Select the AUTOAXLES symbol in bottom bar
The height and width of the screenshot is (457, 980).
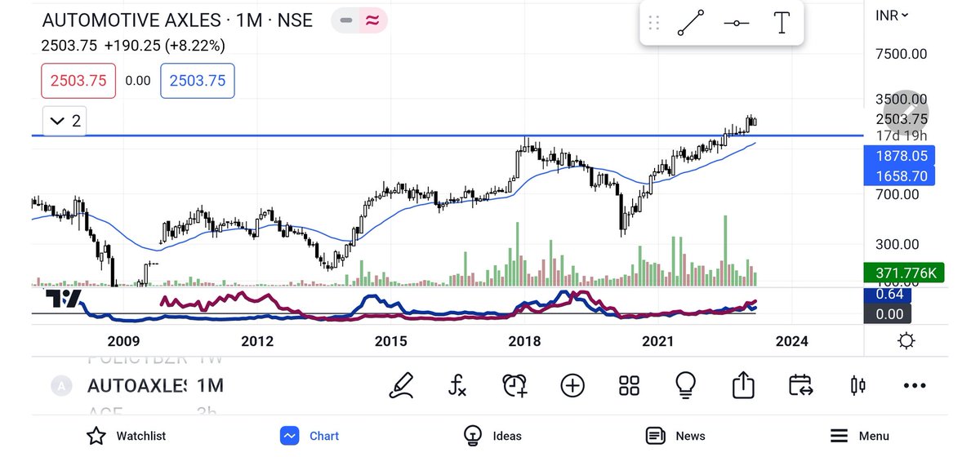(136, 385)
